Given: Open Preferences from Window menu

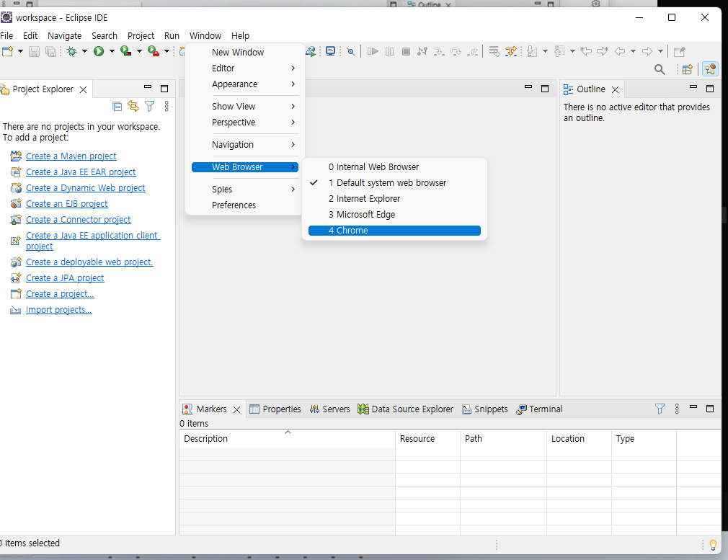Looking at the screenshot, I should point(244,205).
